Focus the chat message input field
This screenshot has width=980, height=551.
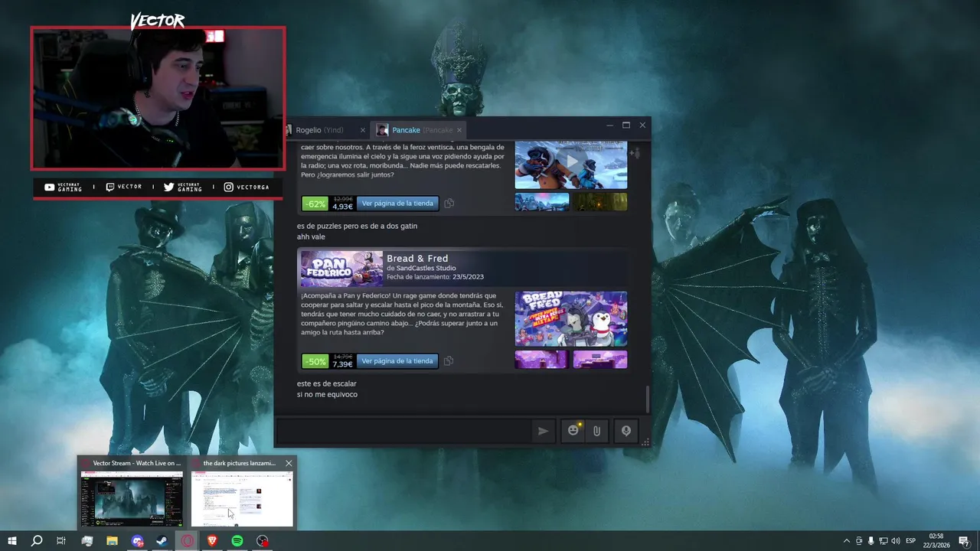[x=403, y=431]
